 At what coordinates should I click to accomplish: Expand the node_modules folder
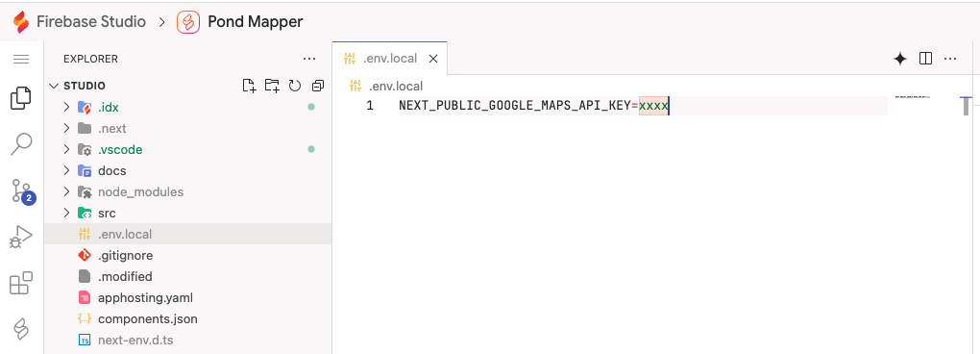coord(67,192)
